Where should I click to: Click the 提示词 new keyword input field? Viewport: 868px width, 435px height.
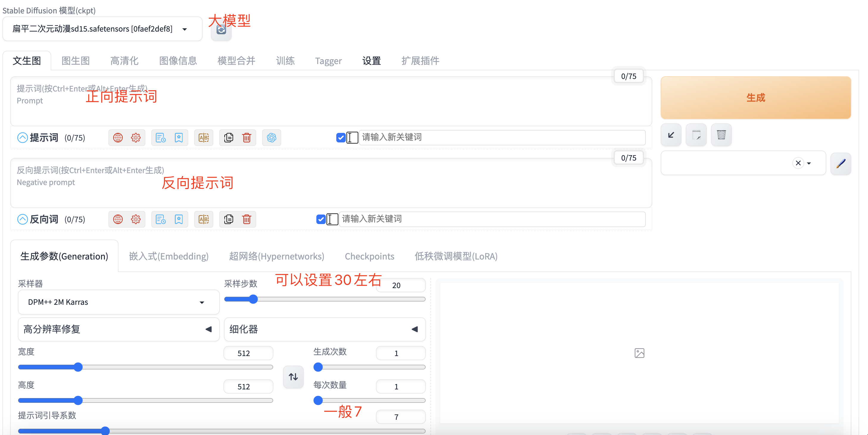502,137
